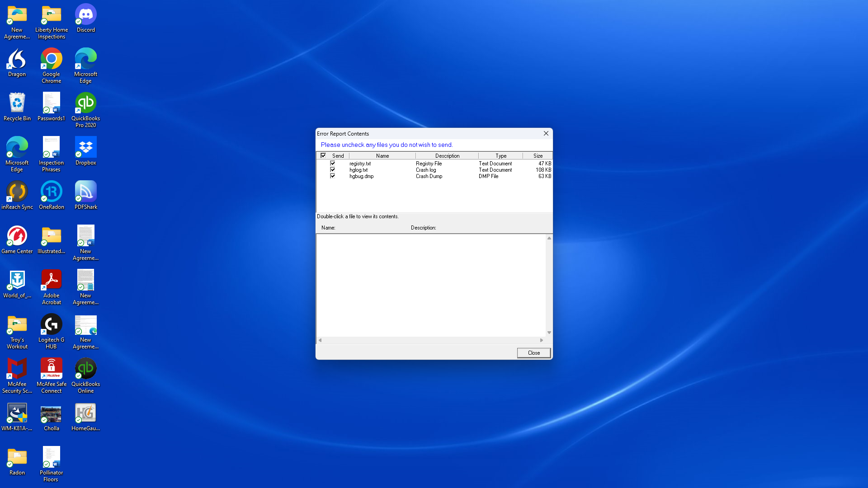Toggle the Send all header checkbox

tap(323, 155)
